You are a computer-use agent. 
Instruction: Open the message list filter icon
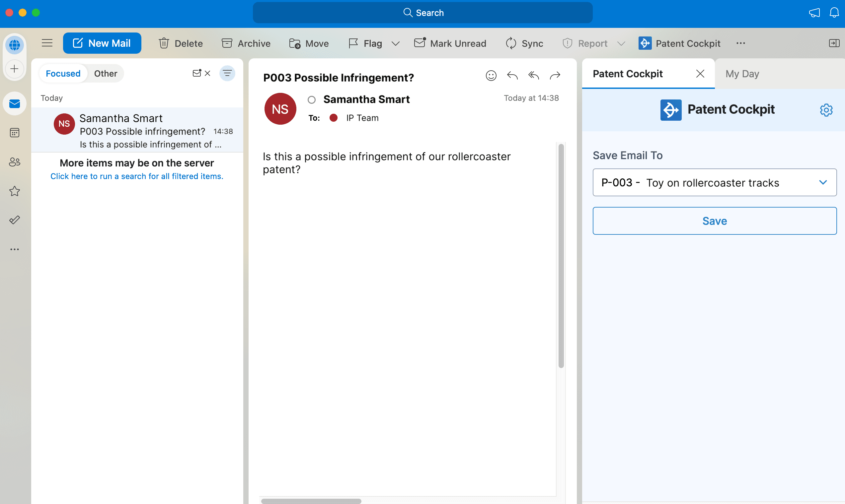(x=227, y=73)
